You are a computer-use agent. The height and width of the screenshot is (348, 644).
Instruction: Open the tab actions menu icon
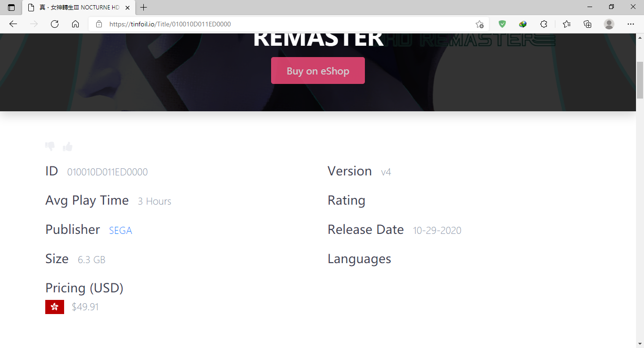[x=11, y=8]
